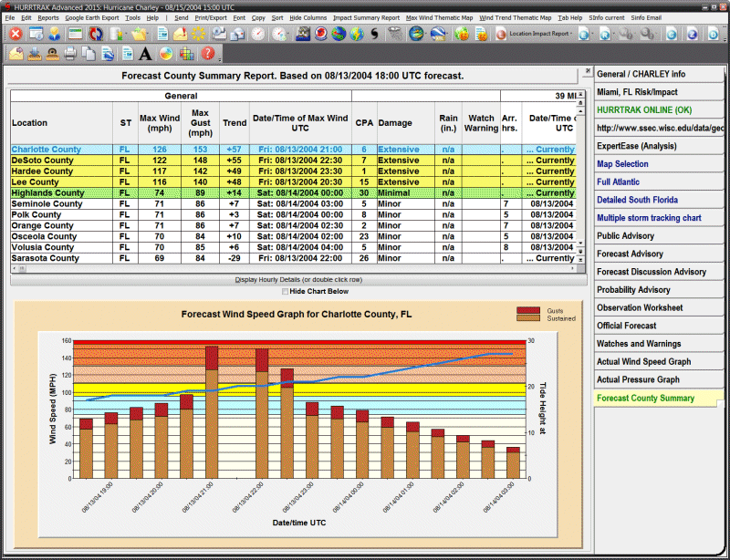The image size is (730, 560).
Task: Open the Impact Summary Report menu
Action: click(x=366, y=17)
